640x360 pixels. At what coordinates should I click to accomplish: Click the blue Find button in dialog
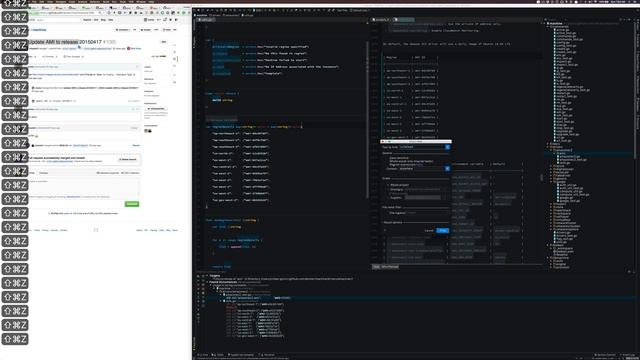442,231
